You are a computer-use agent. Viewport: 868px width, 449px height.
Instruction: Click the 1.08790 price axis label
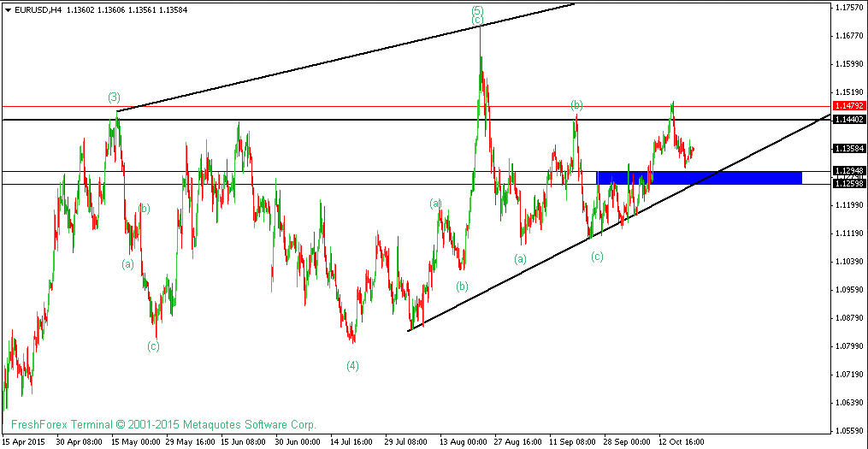(x=848, y=318)
